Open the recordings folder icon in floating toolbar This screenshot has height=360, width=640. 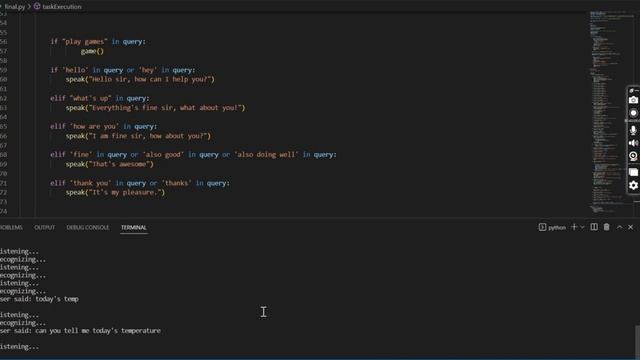pyautogui.click(x=633, y=172)
